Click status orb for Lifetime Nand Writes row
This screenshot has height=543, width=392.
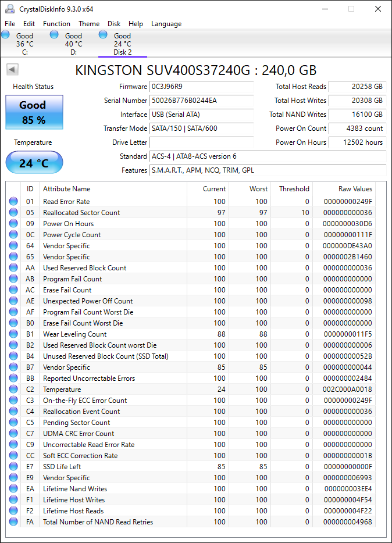13,488
